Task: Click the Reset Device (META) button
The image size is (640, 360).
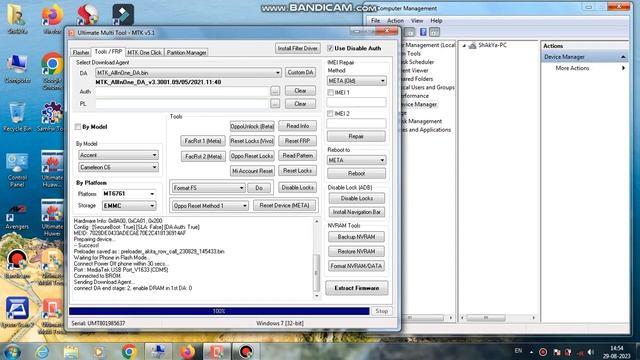Action: coord(284,206)
